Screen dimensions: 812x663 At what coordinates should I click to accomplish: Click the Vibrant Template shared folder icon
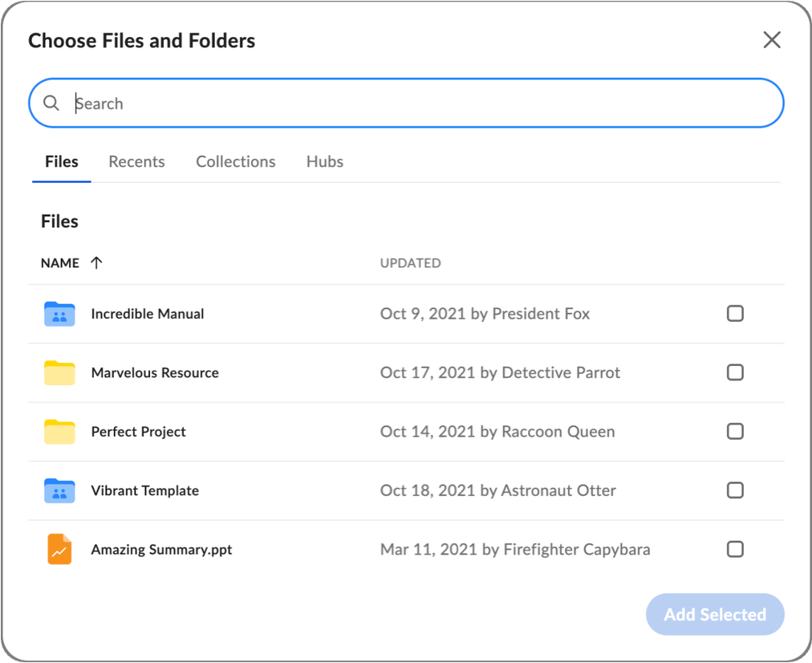59,490
